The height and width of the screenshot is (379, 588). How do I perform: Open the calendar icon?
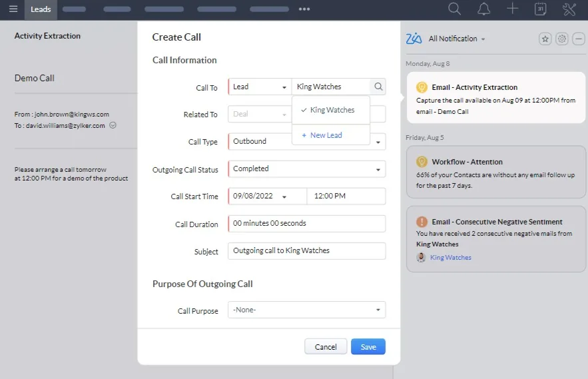coord(540,9)
